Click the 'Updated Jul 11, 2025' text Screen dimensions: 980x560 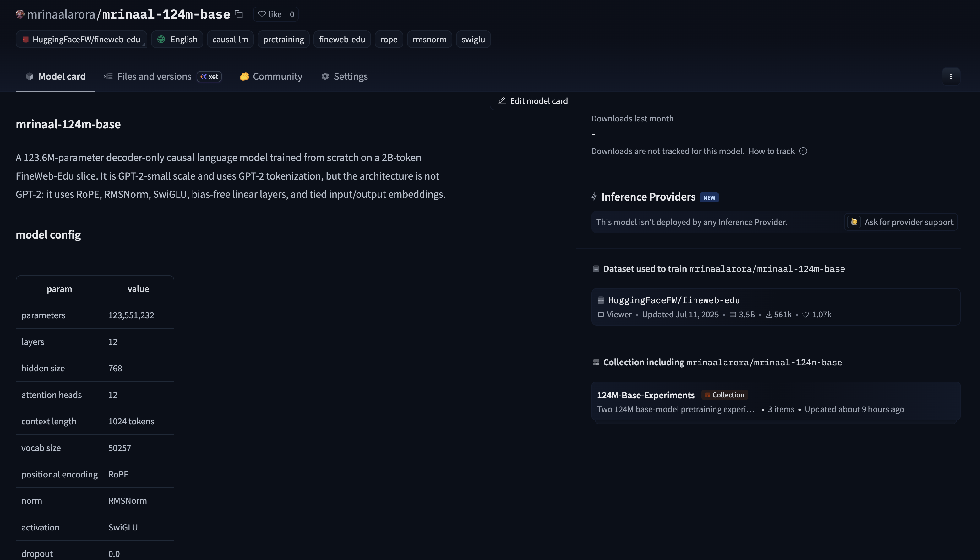pos(680,315)
